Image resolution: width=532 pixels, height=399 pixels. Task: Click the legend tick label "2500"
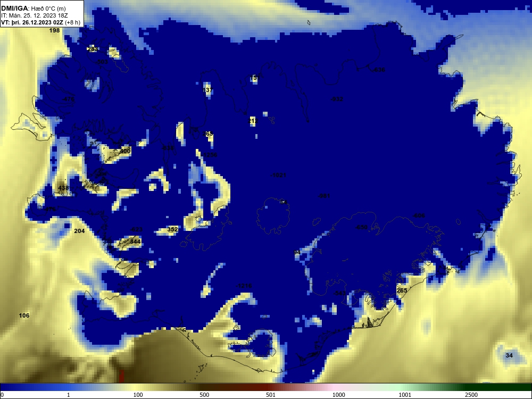tap(471, 395)
